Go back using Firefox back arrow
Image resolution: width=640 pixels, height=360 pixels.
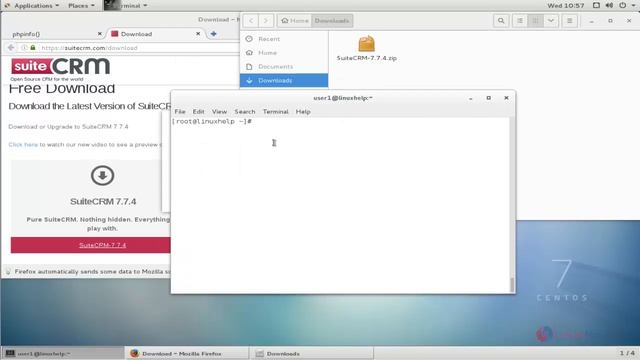11,48
